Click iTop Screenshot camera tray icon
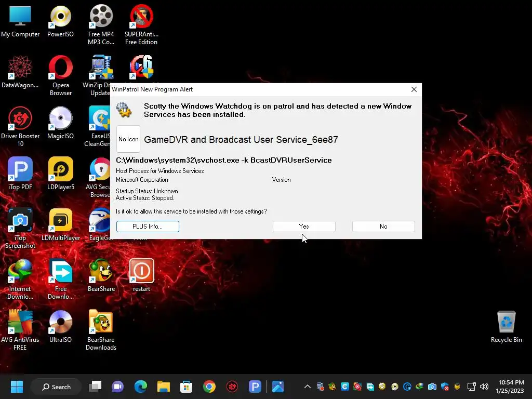The height and width of the screenshot is (399, 532). click(432, 387)
